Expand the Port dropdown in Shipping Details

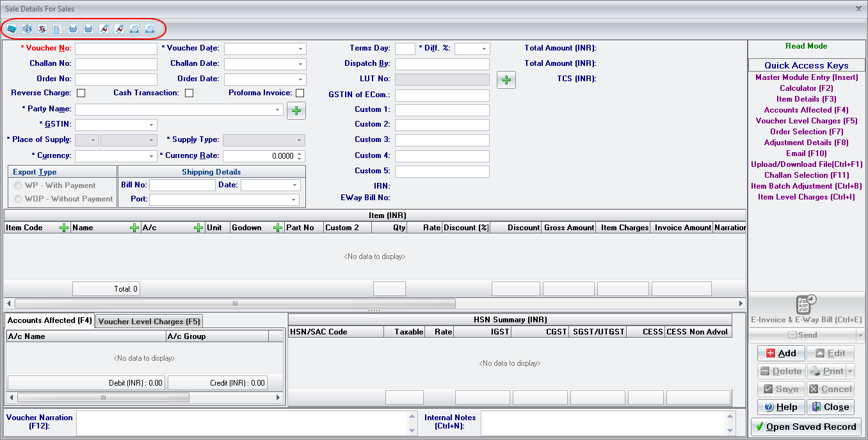(294, 200)
